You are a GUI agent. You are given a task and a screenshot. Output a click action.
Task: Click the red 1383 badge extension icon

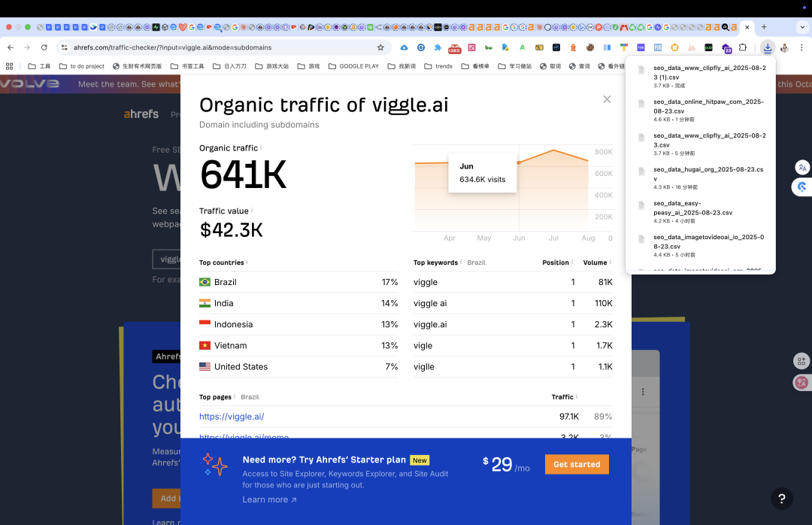pyautogui.click(x=455, y=48)
